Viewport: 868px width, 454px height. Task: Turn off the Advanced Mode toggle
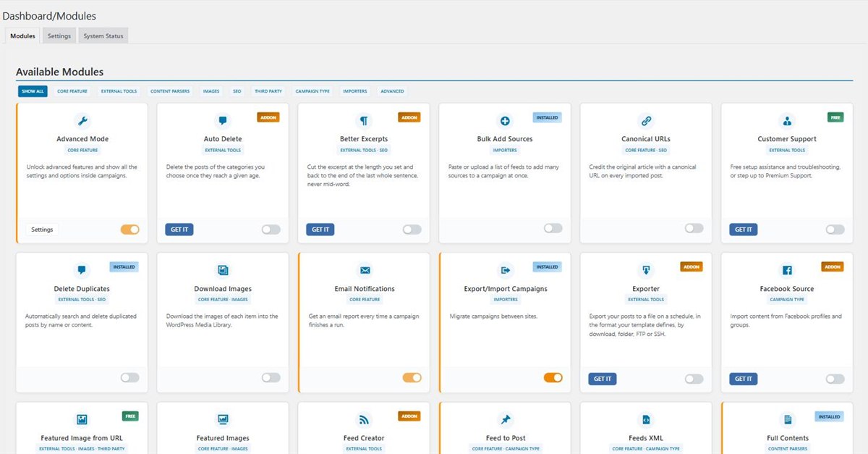(x=130, y=230)
